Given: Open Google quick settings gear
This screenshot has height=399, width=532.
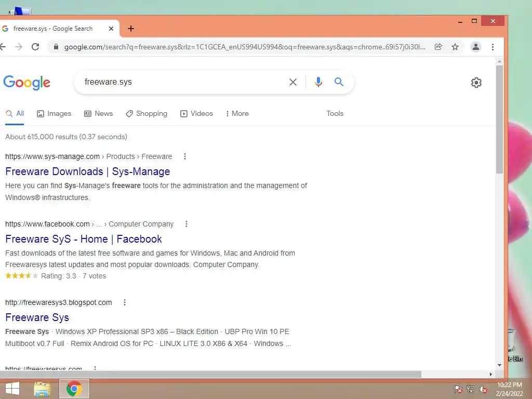Looking at the screenshot, I should [x=476, y=83].
